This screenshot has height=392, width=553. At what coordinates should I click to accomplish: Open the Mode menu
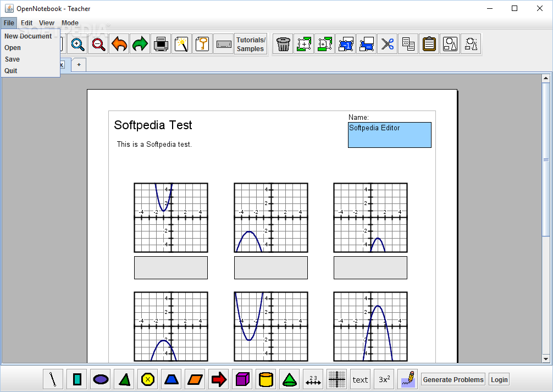(x=70, y=23)
